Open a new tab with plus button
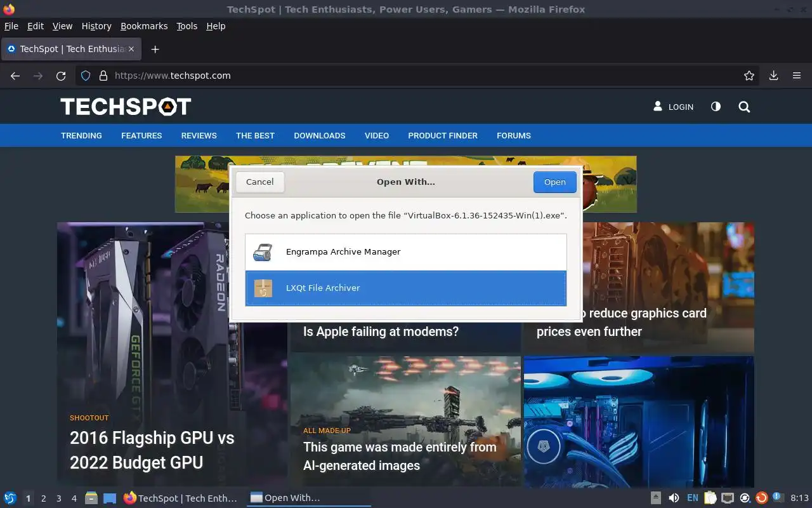This screenshot has width=812, height=508. point(155,49)
